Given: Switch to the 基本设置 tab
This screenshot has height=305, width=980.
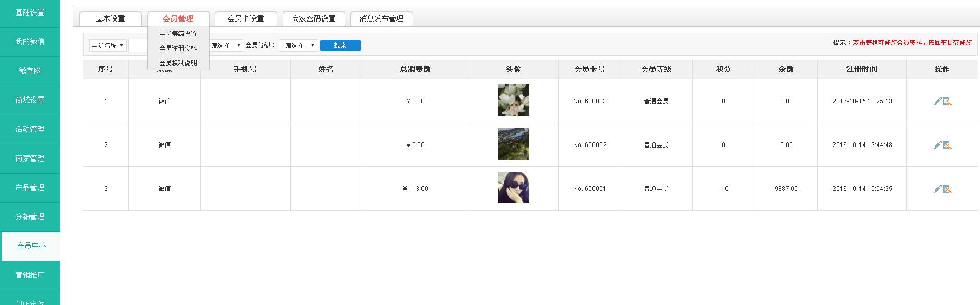Looking at the screenshot, I should tap(110, 19).
